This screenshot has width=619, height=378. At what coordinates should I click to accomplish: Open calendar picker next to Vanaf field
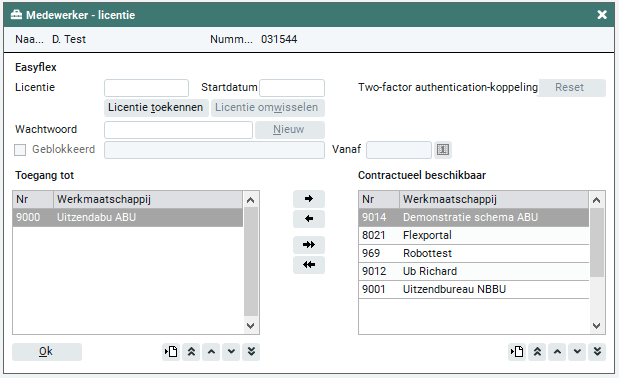pyautogui.click(x=443, y=150)
